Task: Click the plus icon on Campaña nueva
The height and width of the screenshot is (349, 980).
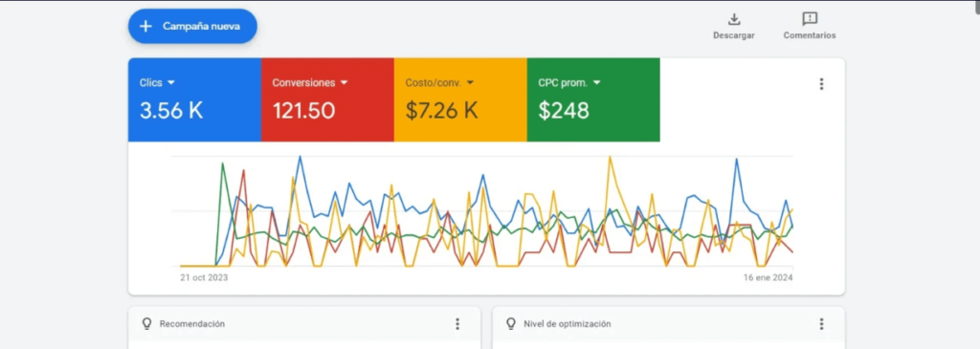Action: (145, 26)
